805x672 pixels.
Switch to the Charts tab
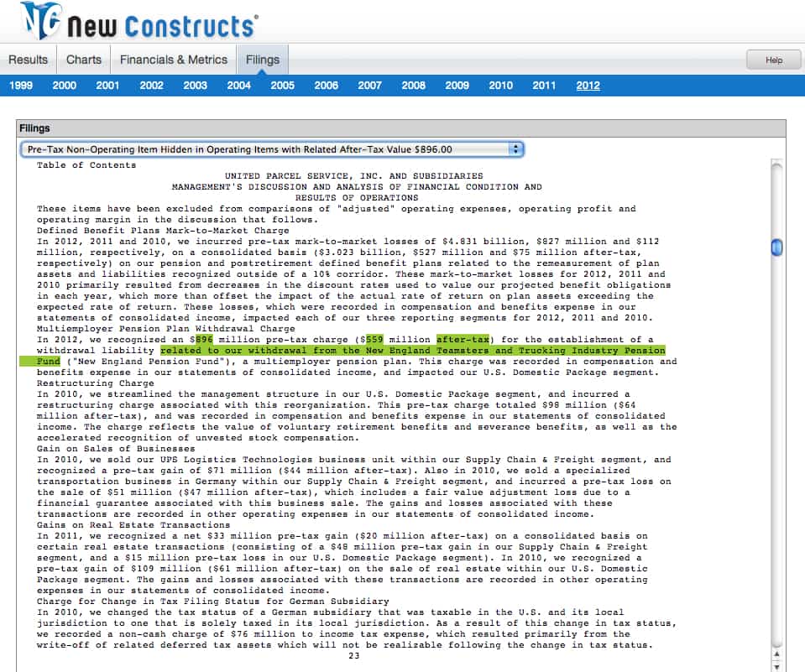coord(84,60)
